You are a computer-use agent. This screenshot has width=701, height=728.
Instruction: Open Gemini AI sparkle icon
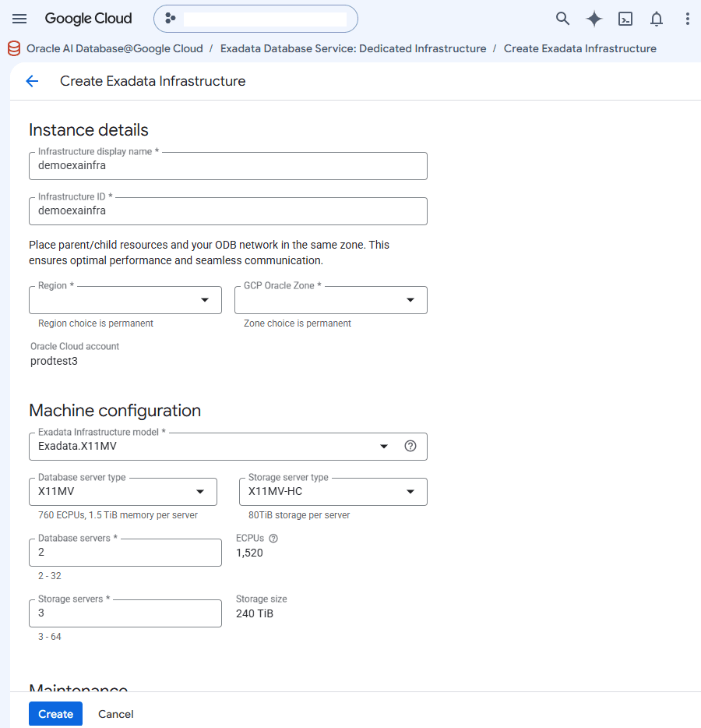click(594, 19)
